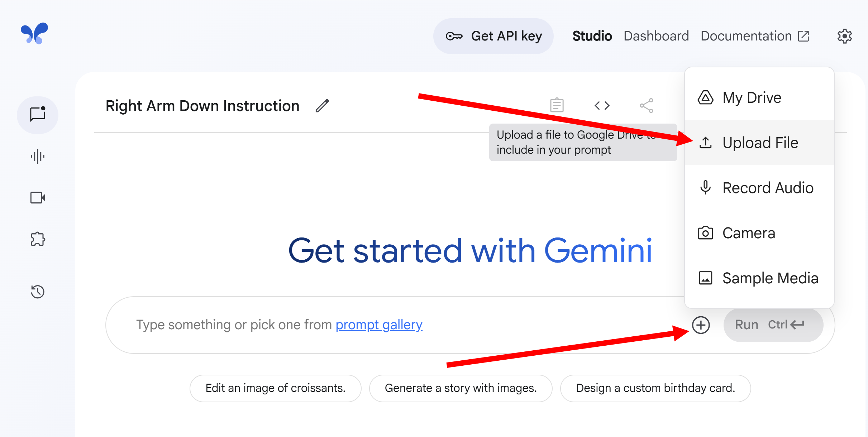
Task: Select Sample Media menu option
Action: 770,278
